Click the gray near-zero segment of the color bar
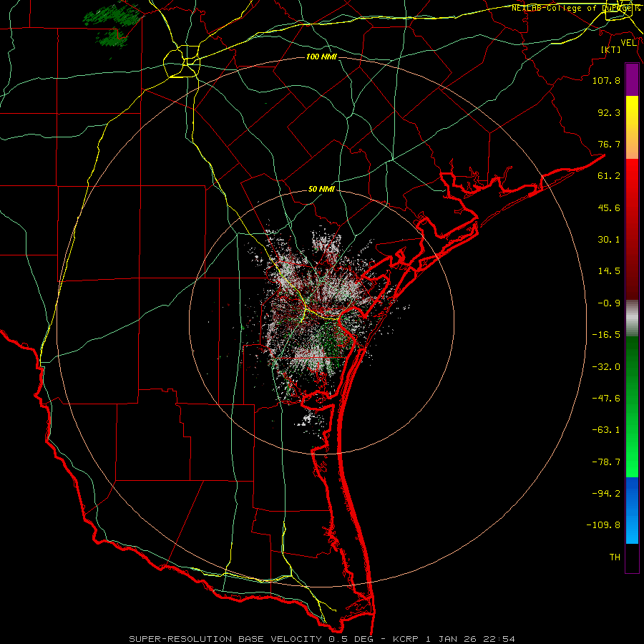Screen dimensions: 644x644 click(x=632, y=318)
